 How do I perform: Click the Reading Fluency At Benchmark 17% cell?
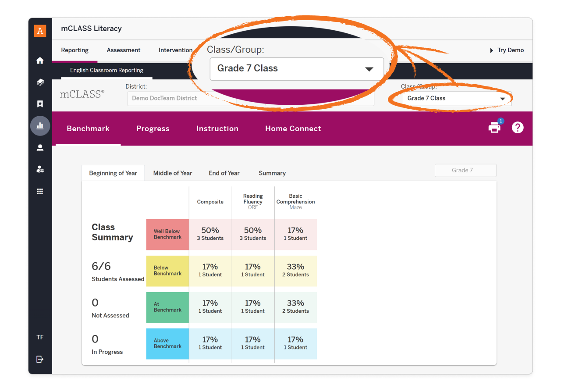click(253, 307)
